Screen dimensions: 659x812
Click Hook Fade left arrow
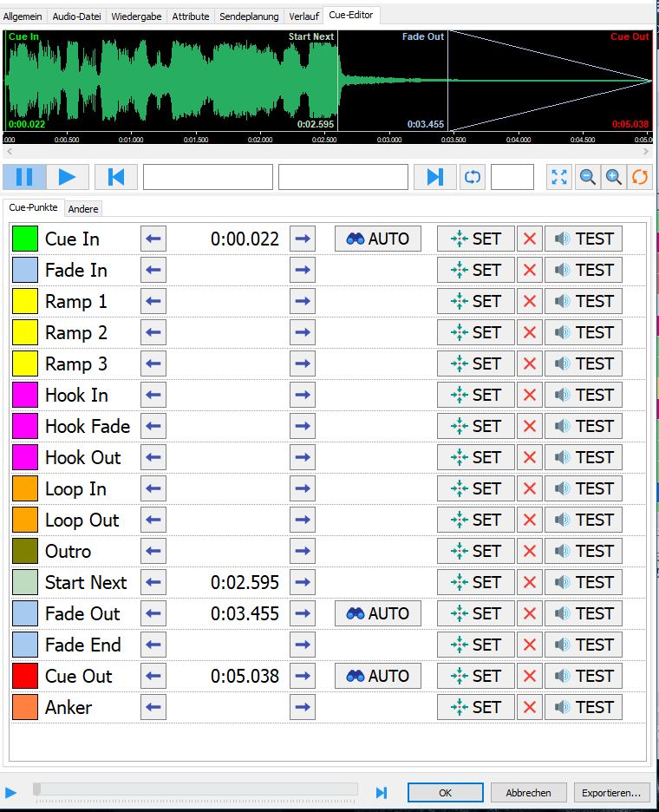click(x=153, y=426)
